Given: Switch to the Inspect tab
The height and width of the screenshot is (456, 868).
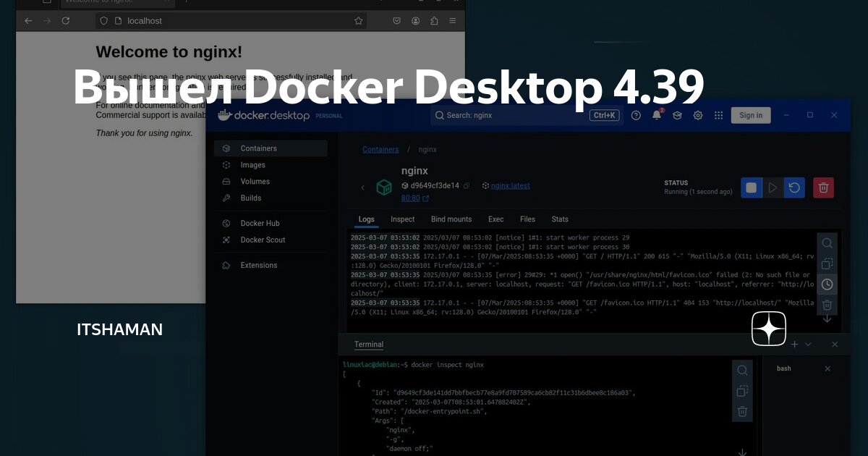Looking at the screenshot, I should tap(402, 219).
